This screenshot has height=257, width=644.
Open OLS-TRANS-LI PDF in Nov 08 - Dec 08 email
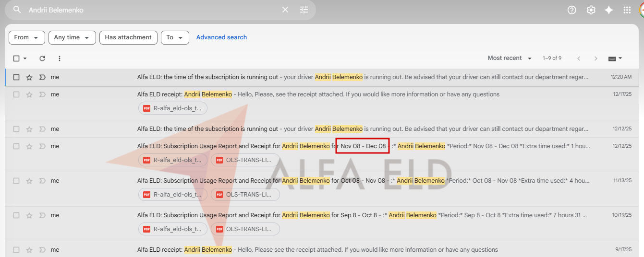(245, 160)
